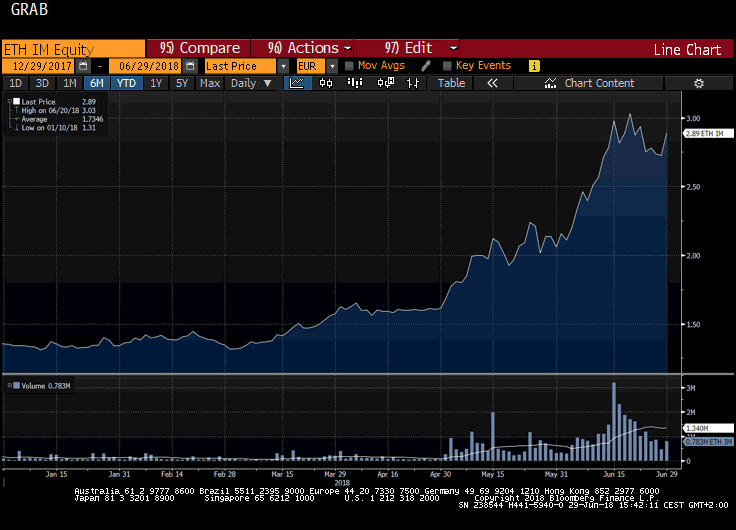
Task: Click the pencil annotate icon
Action: 425,66
